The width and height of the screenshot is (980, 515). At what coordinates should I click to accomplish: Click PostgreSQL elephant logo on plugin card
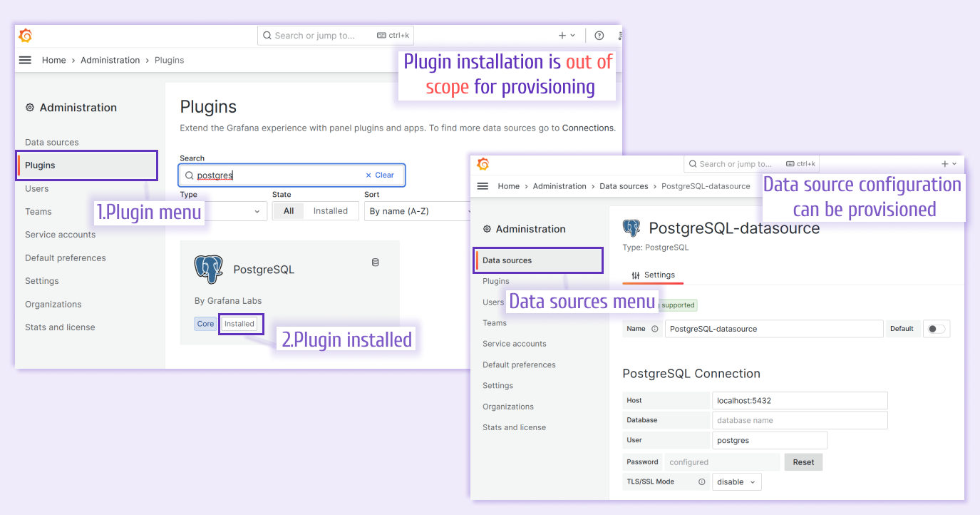click(209, 270)
